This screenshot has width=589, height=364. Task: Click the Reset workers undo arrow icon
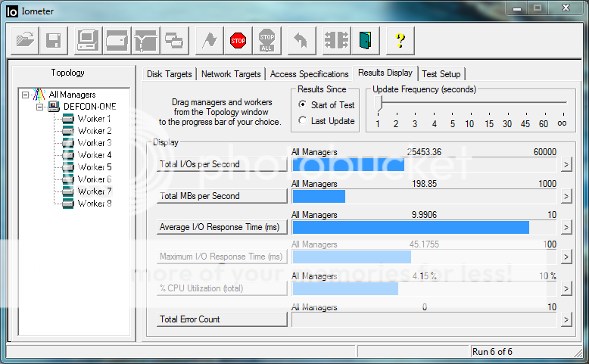[x=301, y=40]
